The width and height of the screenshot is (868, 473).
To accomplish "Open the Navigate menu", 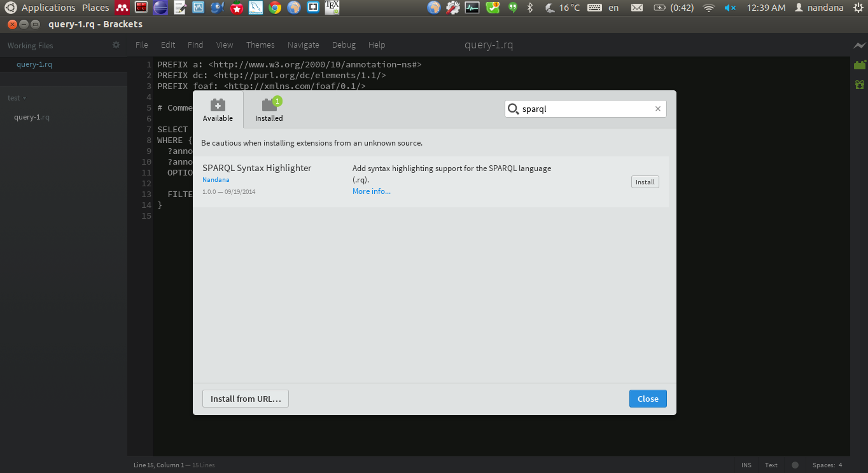I will [304, 45].
